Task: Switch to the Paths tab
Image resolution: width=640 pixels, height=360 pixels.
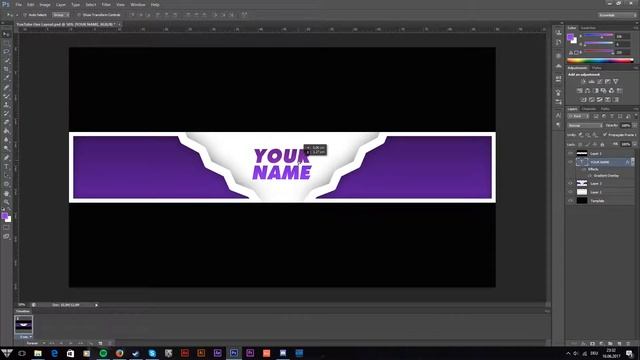Action: [x=605, y=109]
